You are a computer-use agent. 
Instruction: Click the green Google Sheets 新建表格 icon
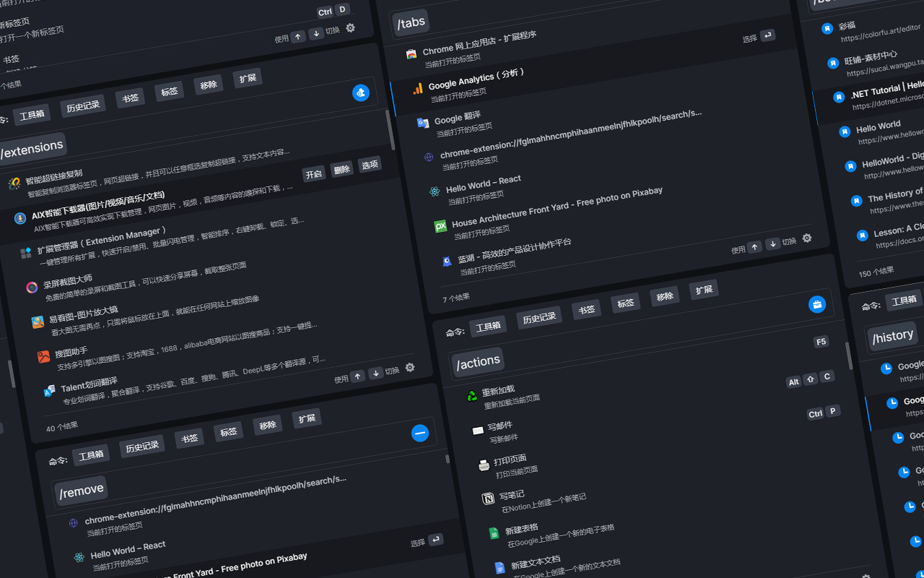point(494,533)
